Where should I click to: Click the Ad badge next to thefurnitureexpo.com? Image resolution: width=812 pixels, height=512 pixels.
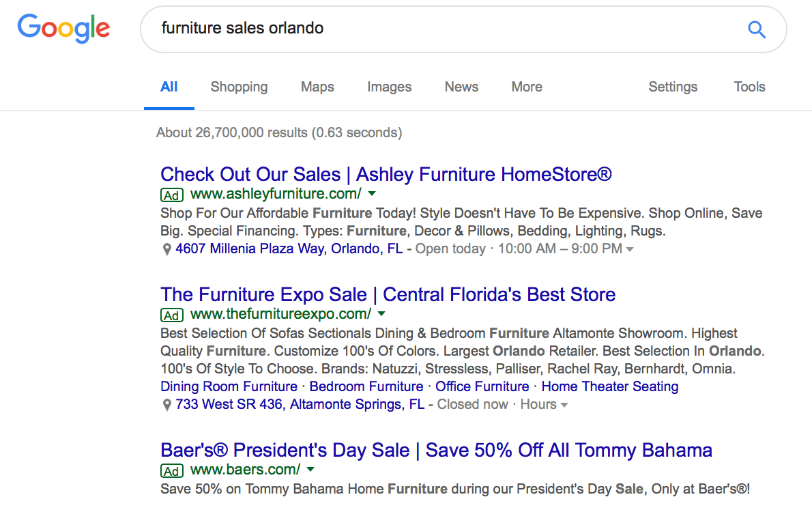click(x=172, y=315)
